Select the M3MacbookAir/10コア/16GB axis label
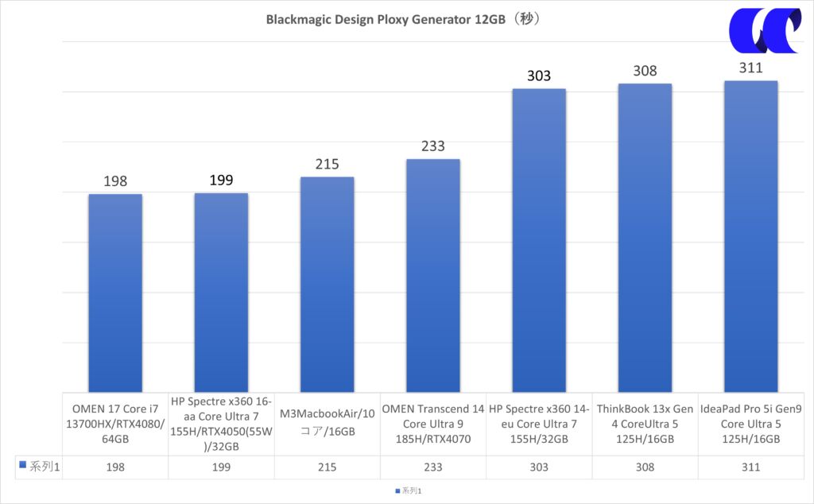 (x=327, y=422)
